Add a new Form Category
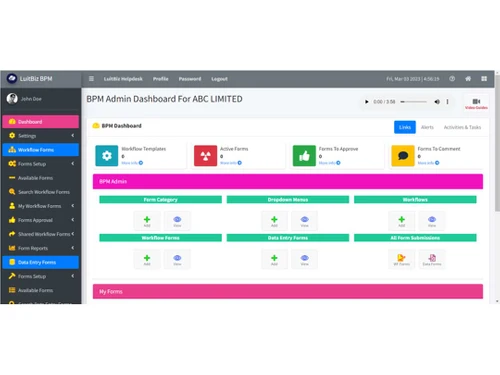 147,221
